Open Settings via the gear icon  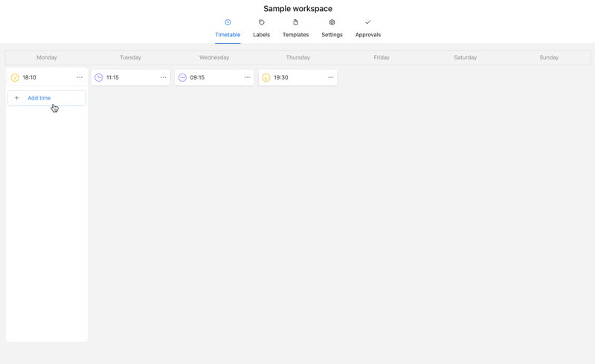[x=332, y=22]
